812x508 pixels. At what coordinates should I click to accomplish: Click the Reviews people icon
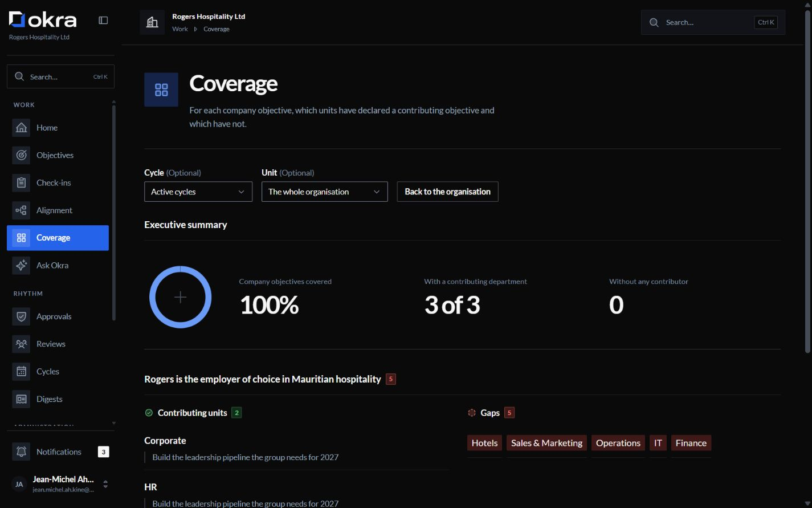pos(21,344)
